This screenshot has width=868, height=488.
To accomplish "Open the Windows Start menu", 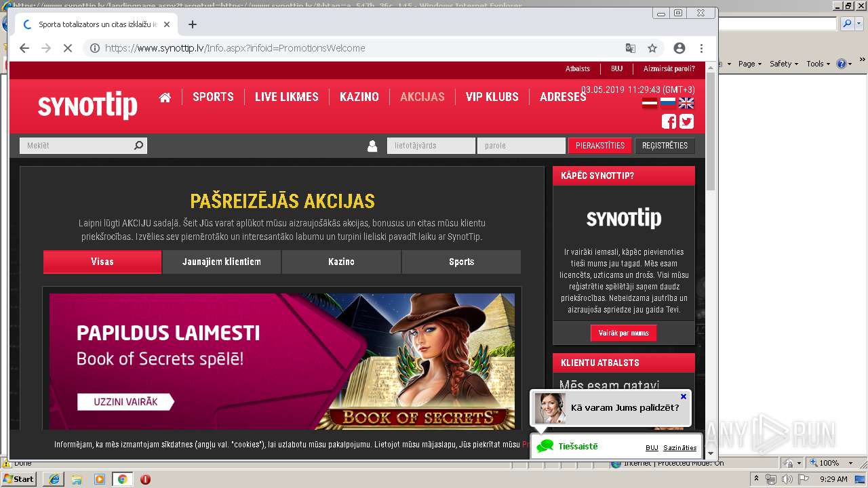I will [x=18, y=479].
